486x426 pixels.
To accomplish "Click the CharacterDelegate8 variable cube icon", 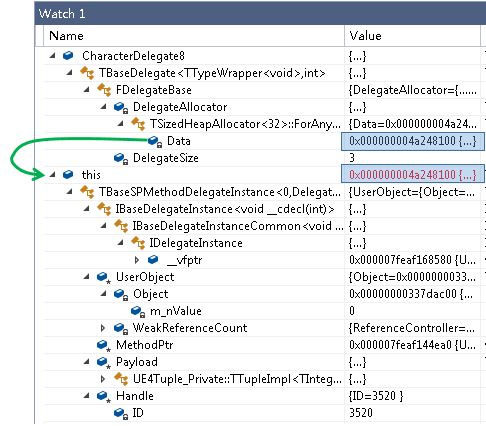I will point(68,56).
